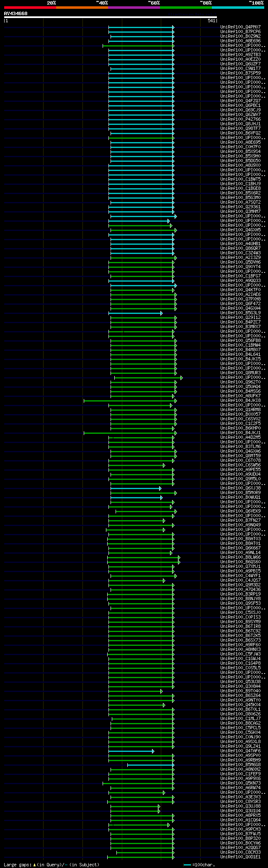Click the orange ~40% identity legend bar
Screen dimensions: 268x868
point(82,8)
